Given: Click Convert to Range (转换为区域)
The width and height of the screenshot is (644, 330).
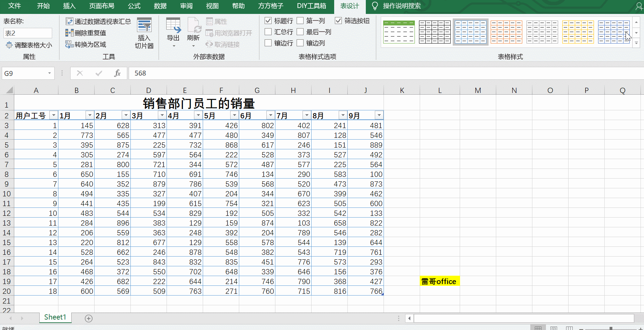Looking at the screenshot, I should click(x=86, y=44).
